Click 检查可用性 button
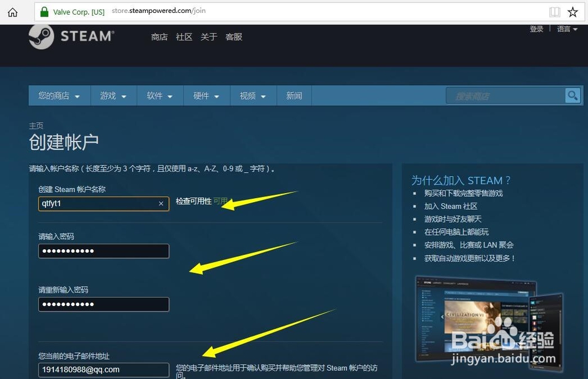This screenshot has height=379, width=588. coord(193,202)
